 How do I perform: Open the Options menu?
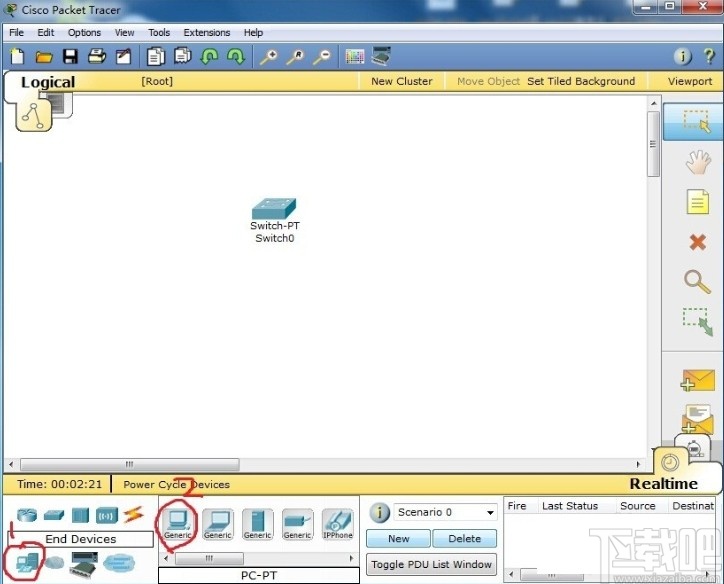coord(84,33)
